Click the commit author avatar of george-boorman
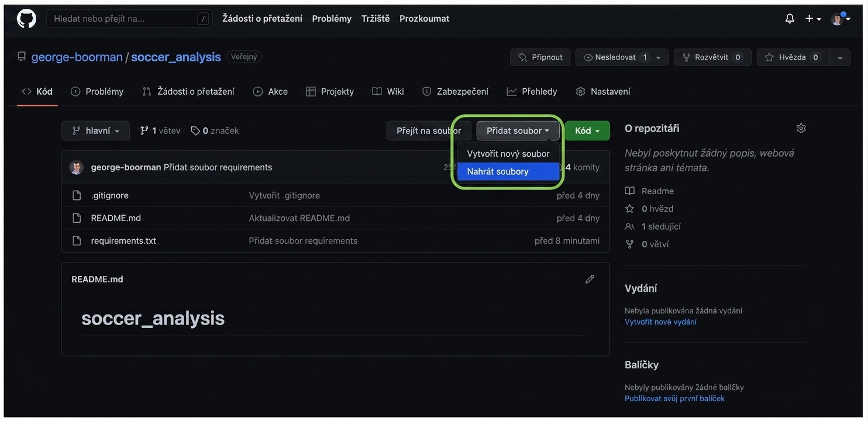This screenshot has height=421, width=868. tap(77, 167)
